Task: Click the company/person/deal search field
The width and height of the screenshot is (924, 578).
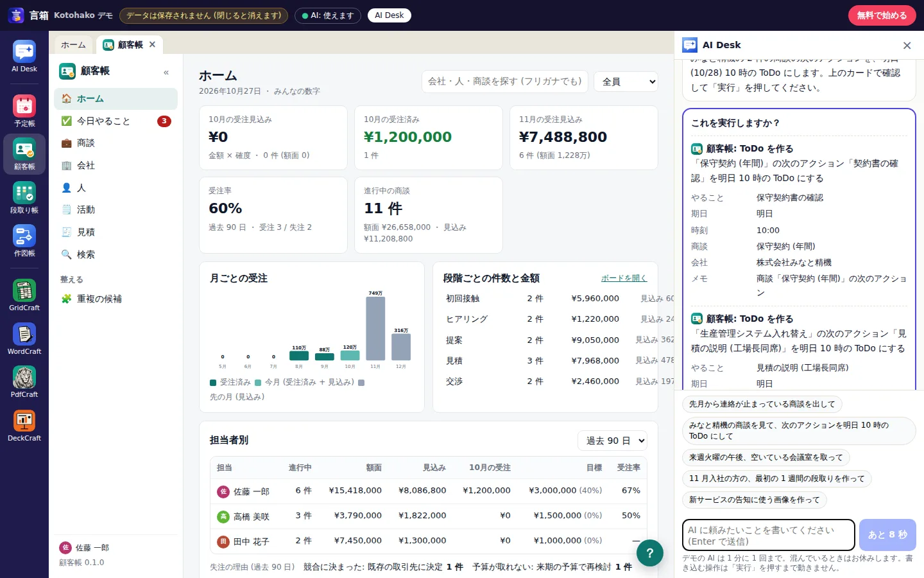Action: click(505, 82)
